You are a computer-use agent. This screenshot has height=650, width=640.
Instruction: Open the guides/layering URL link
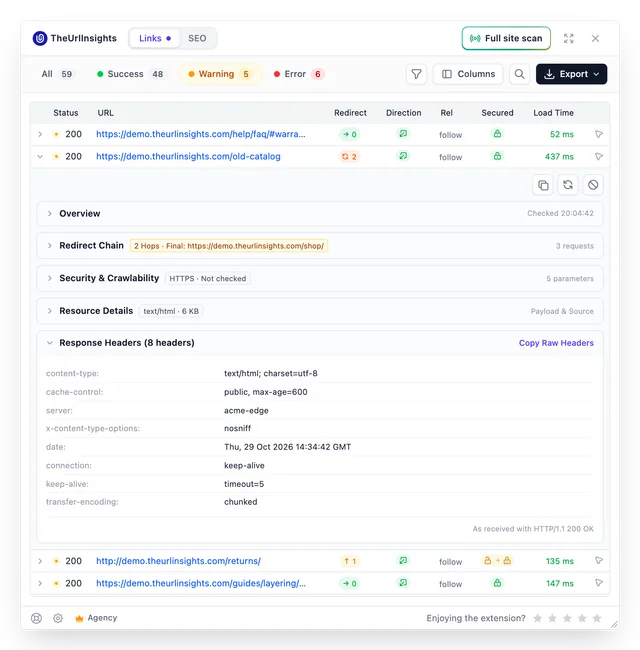tap(201, 584)
